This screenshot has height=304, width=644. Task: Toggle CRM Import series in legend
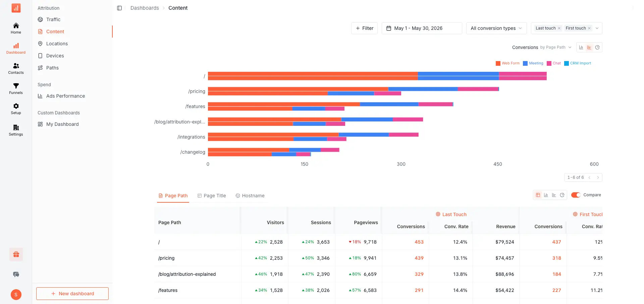[x=578, y=63]
